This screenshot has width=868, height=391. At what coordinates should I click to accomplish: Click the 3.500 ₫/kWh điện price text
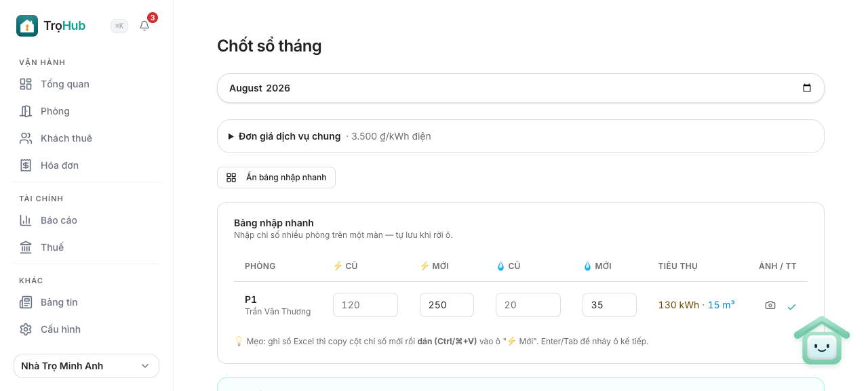pos(391,136)
